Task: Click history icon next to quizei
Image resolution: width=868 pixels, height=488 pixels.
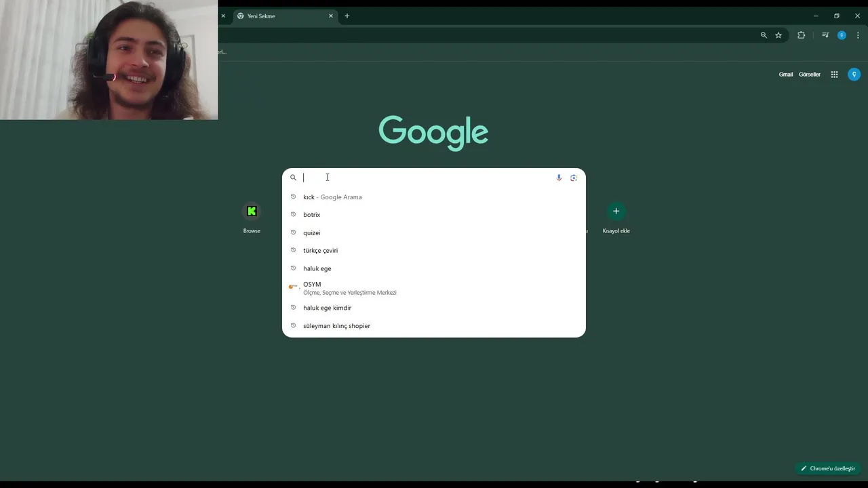Action: point(294,232)
